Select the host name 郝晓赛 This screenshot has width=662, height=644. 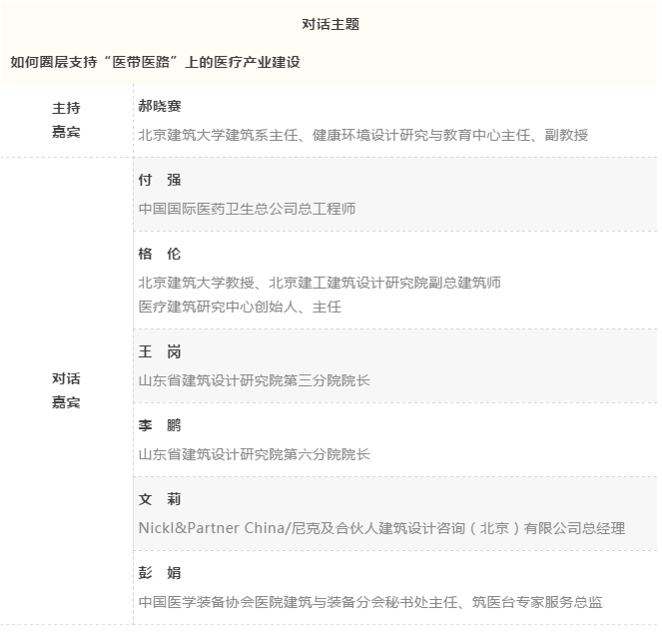point(160,106)
